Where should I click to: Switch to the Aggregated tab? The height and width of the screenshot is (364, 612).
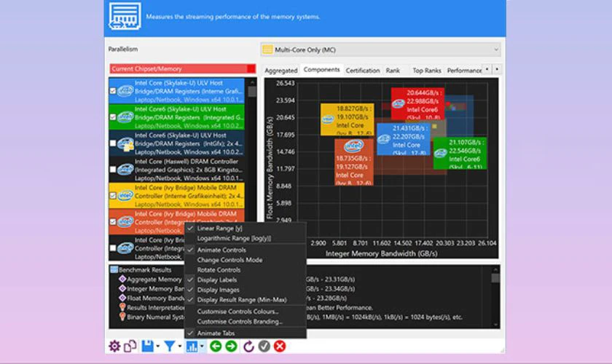click(x=281, y=70)
